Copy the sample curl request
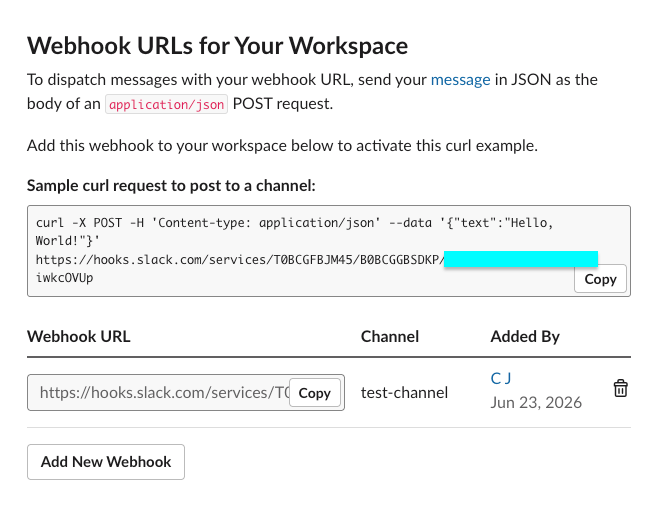The width and height of the screenshot is (659, 506). pos(600,279)
